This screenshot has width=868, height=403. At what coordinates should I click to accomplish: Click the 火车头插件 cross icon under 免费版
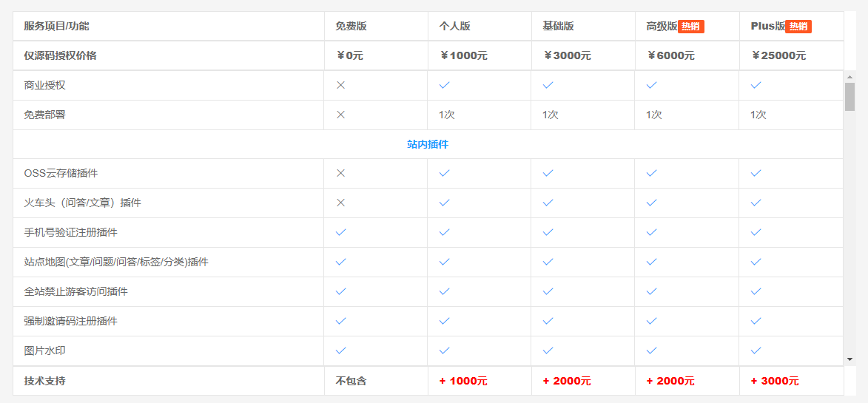[x=341, y=203]
